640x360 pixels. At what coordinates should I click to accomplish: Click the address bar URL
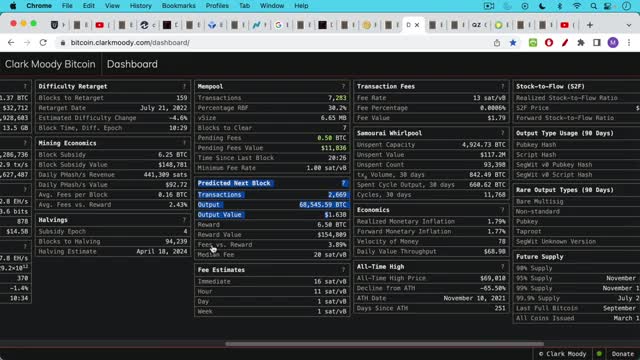click(x=130, y=42)
